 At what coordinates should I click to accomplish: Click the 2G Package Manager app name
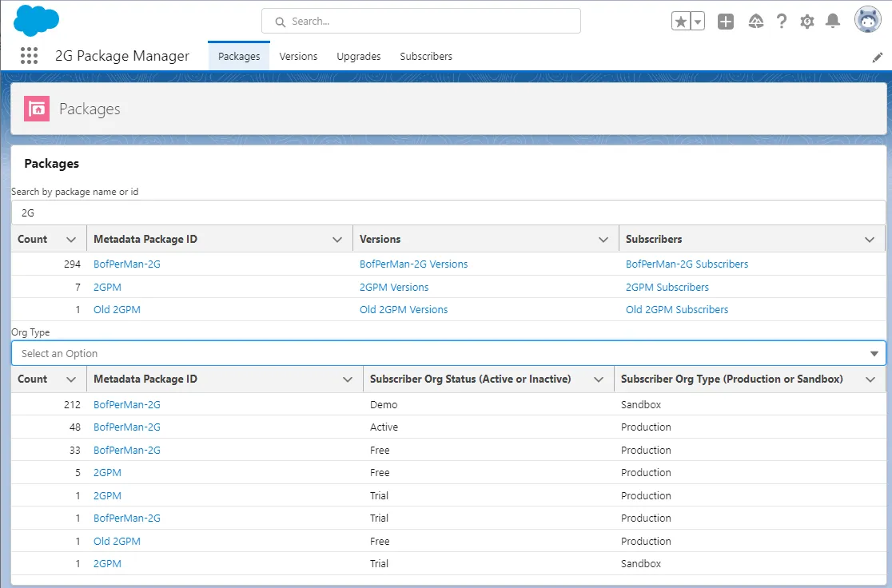tap(122, 56)
